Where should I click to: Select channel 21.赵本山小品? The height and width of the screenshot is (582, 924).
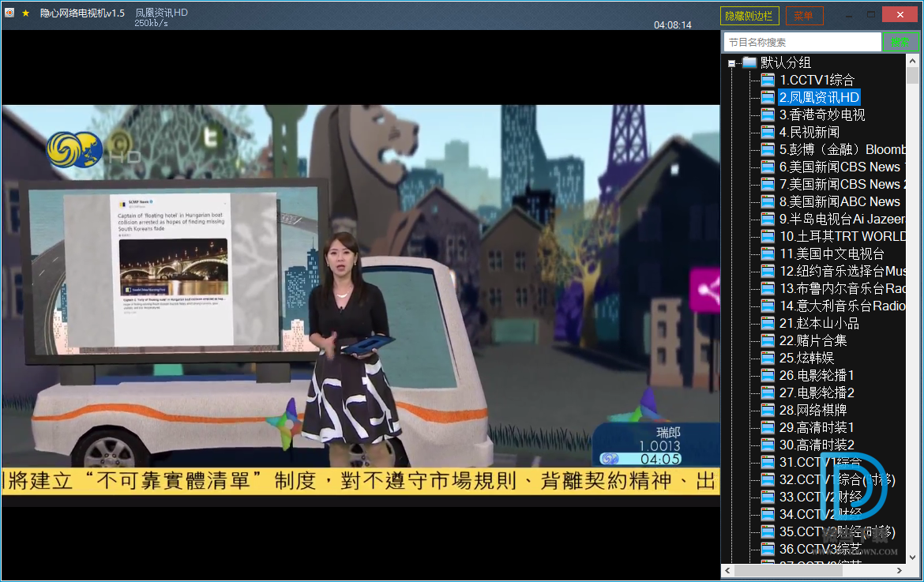[819, 324]
